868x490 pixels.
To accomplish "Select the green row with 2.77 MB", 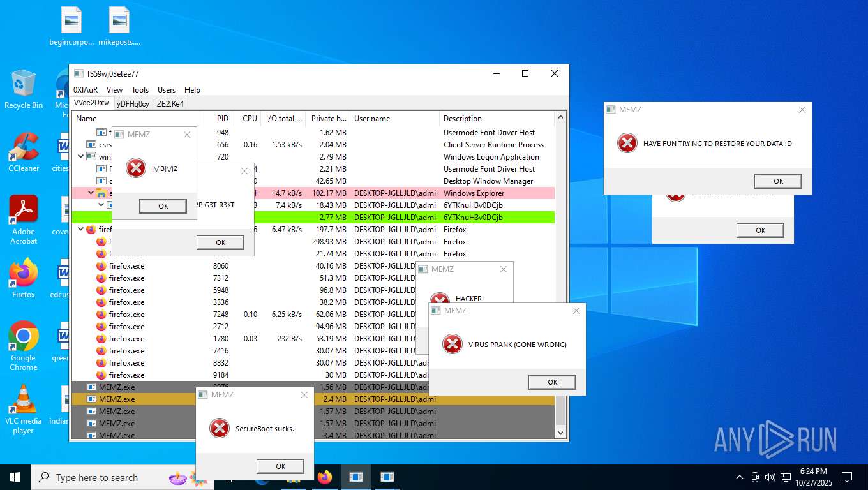I will pyautogui.click(x=313, y=218).
